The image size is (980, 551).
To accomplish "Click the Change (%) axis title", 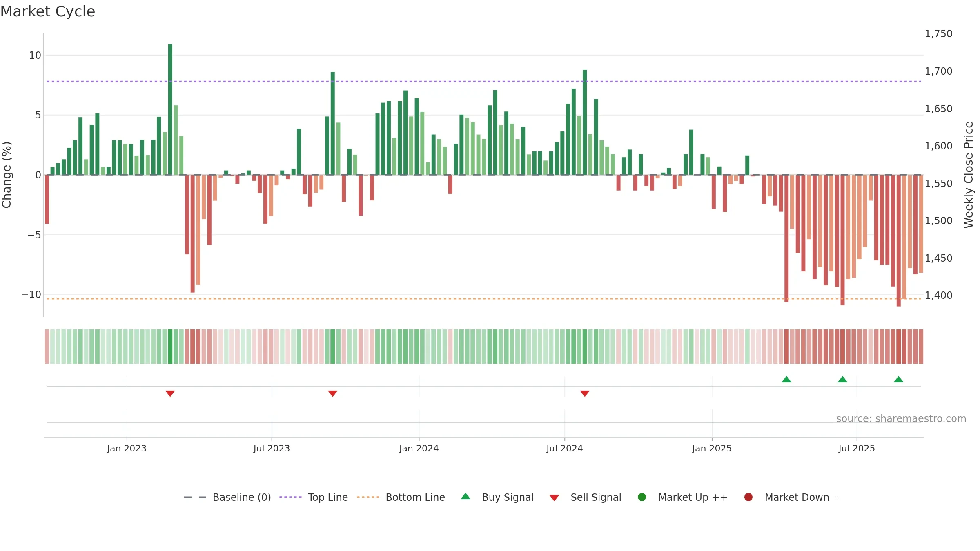I will 7,175.
